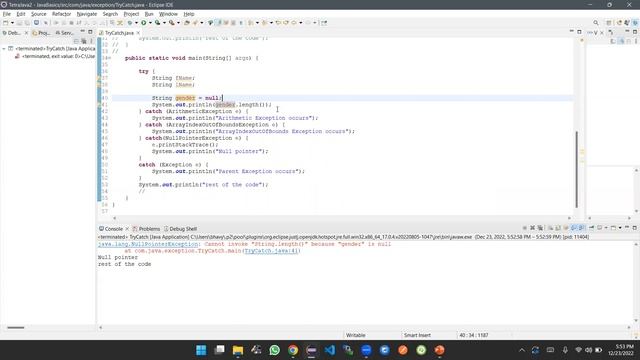
Task: Toggle Show Console on Standard Out
Action: point(573,228)
